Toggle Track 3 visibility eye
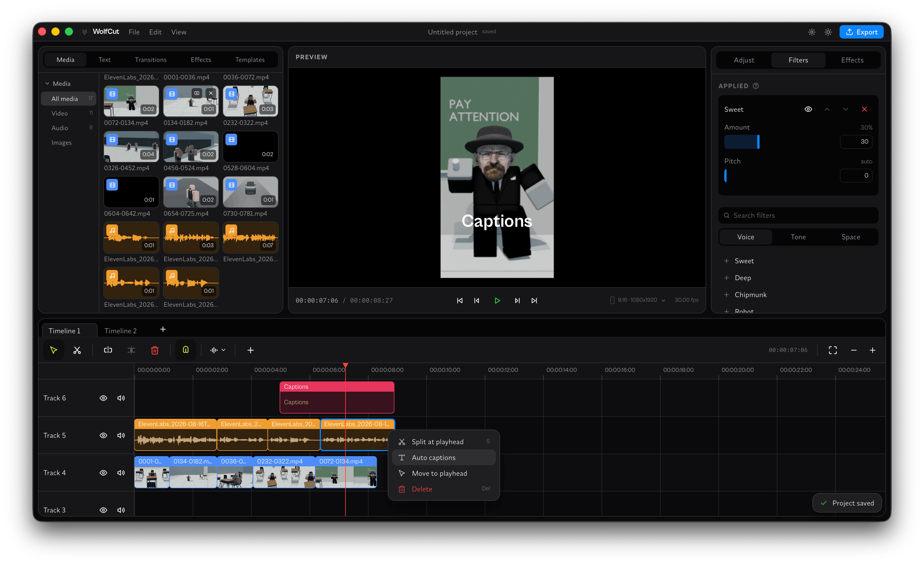 click(x=103, y=510)
